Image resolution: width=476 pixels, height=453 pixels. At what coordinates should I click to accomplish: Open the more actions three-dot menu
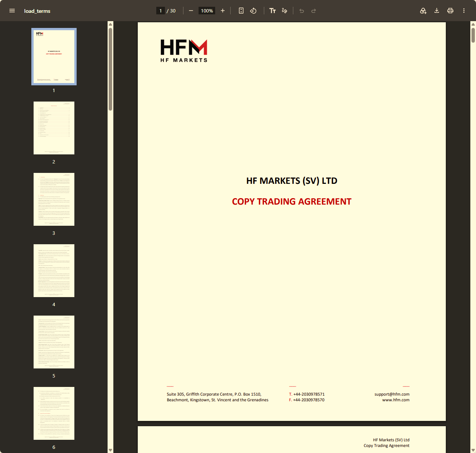tap(464, 11)
